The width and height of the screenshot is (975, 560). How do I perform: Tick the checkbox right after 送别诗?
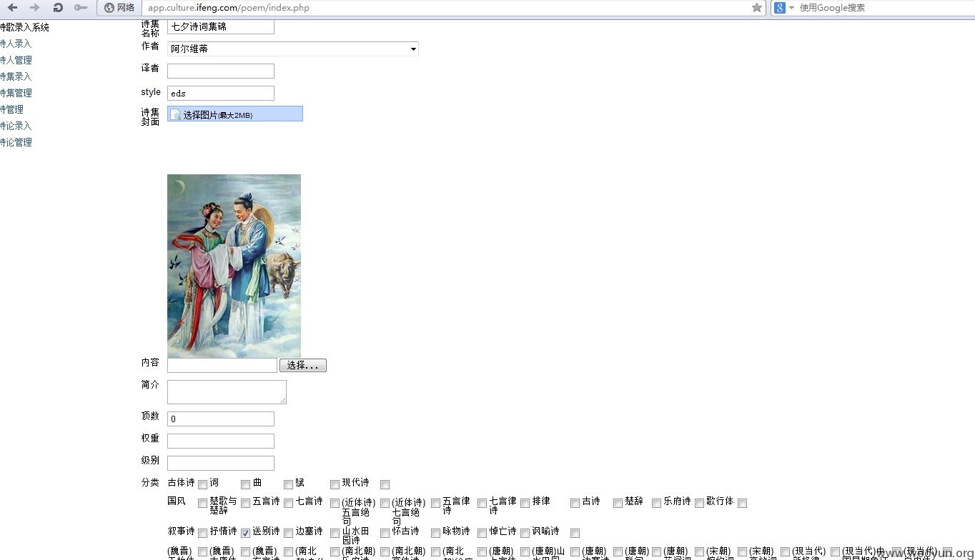(x=288, y=533)
